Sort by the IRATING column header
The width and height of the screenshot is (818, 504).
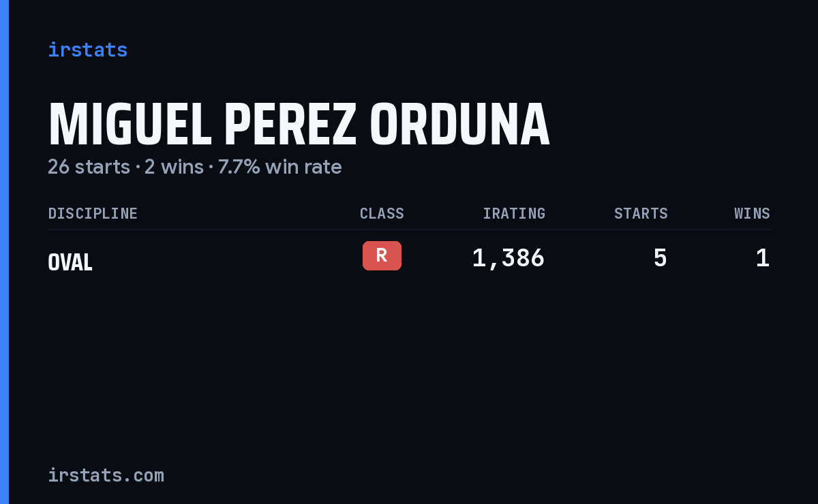pyautogui.click(x=514, y=214)
